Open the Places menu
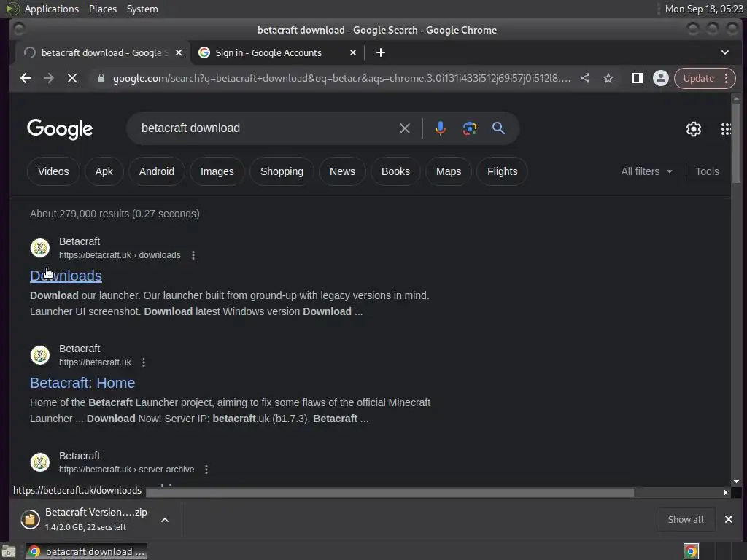This screenshot has height=560, width=747. tap(102, 9)
